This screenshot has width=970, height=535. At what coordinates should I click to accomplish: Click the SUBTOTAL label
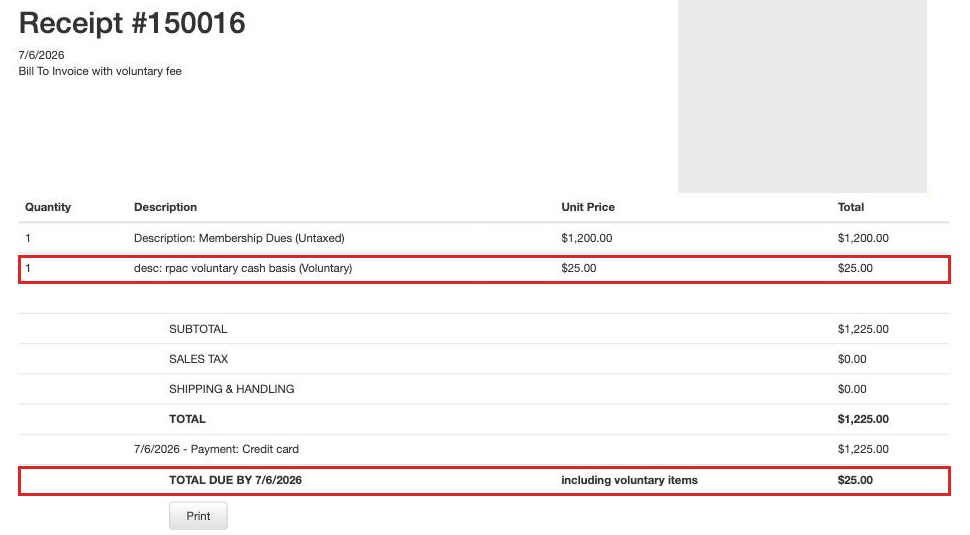point(198,329)
